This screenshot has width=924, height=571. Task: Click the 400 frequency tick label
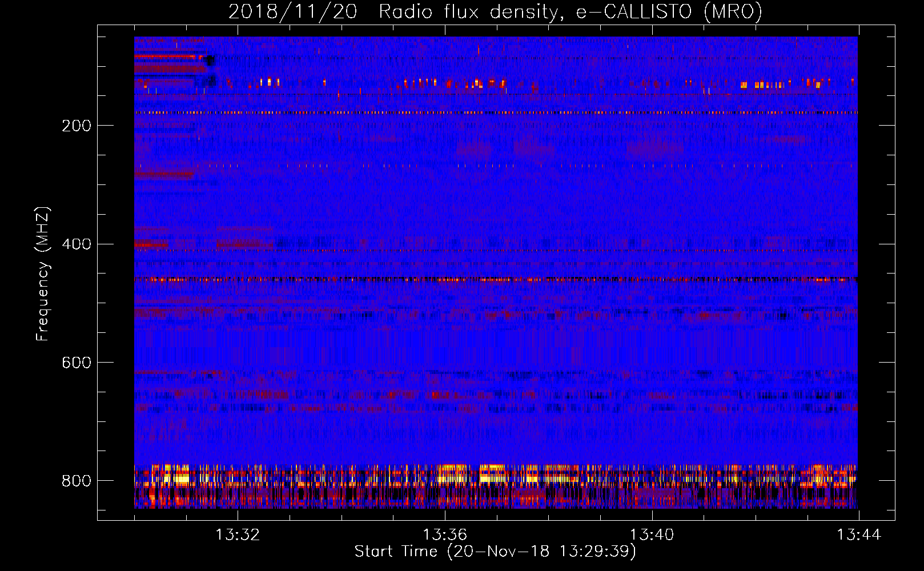pyautogui.click(x=77, y=244)
